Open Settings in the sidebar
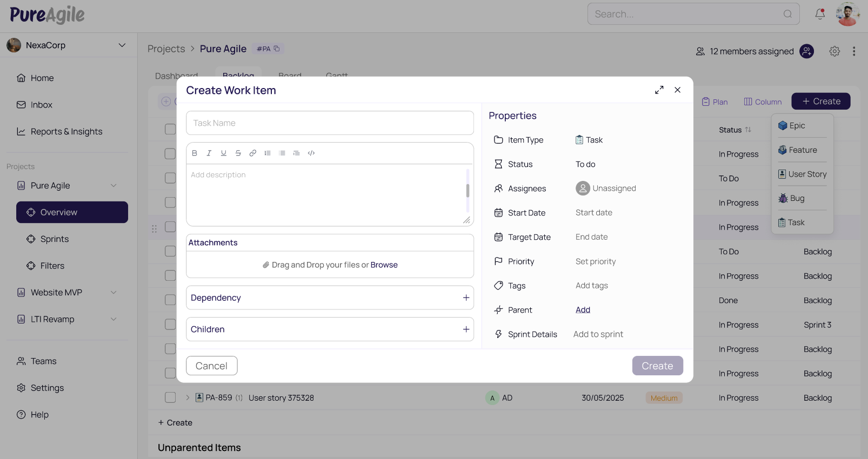The height and width of the screenshot is (459, 868). coord(41,388)
